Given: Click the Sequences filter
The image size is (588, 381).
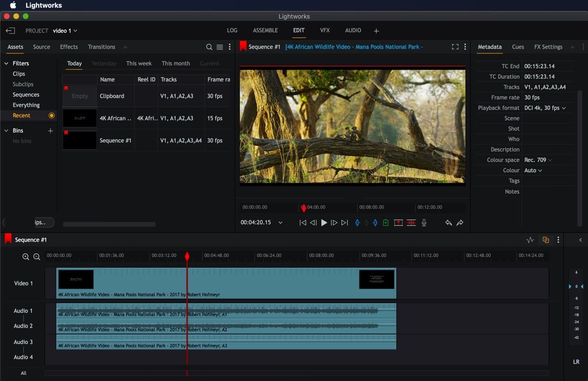Looking at the screenshot, I should coord(26,95).
